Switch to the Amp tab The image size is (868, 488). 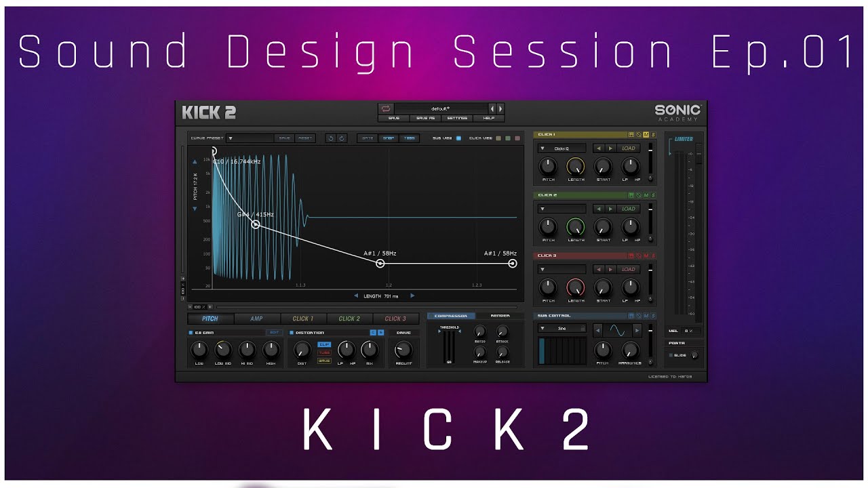coord(257,319)
